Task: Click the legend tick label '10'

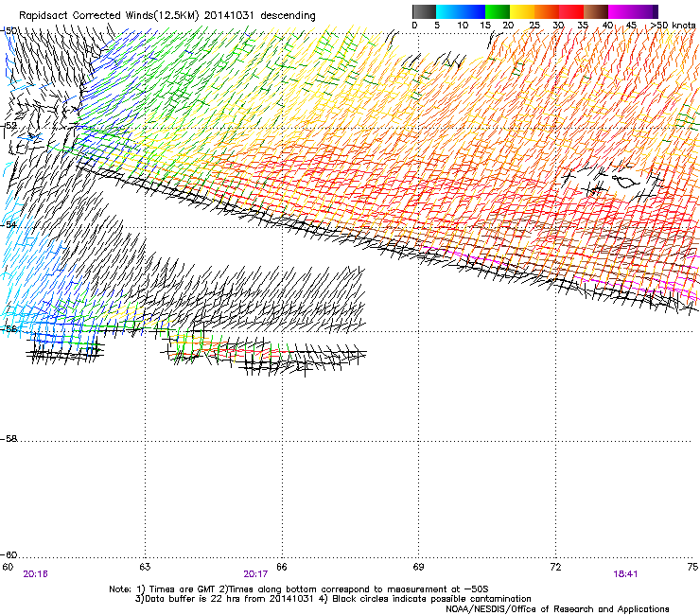Action: tap(463, 26)
